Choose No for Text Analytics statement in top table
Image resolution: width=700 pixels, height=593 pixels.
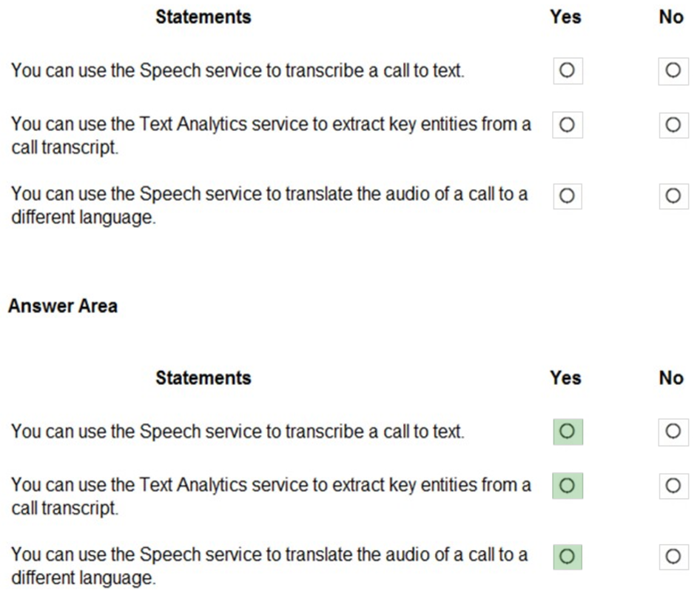click(673, 124)
